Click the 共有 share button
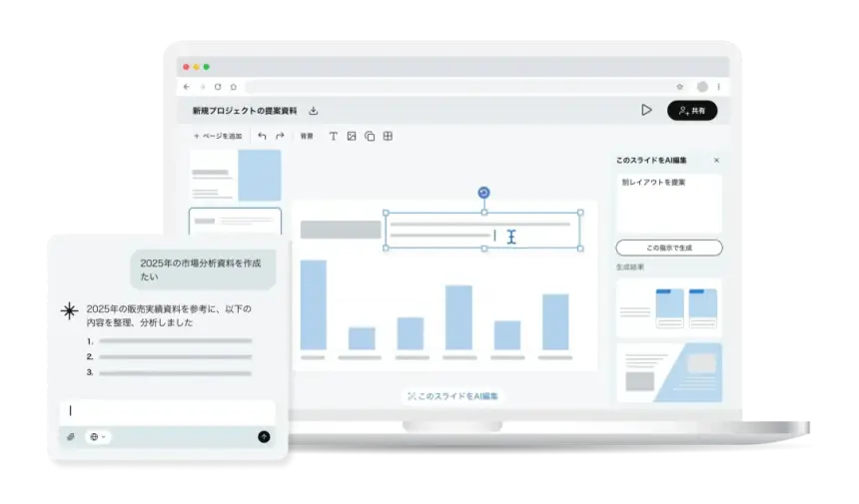 692,110
